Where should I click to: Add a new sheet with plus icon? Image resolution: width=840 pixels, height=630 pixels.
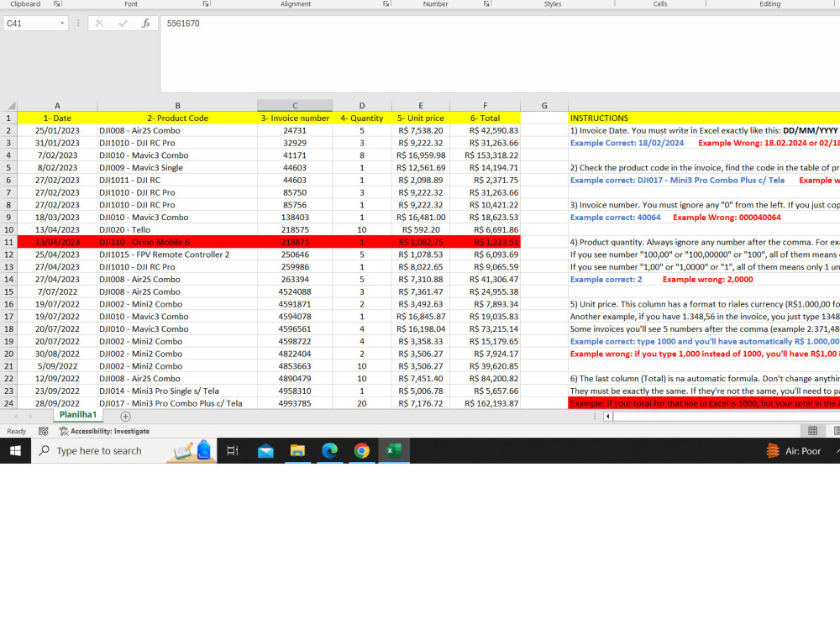click(125, 417)
